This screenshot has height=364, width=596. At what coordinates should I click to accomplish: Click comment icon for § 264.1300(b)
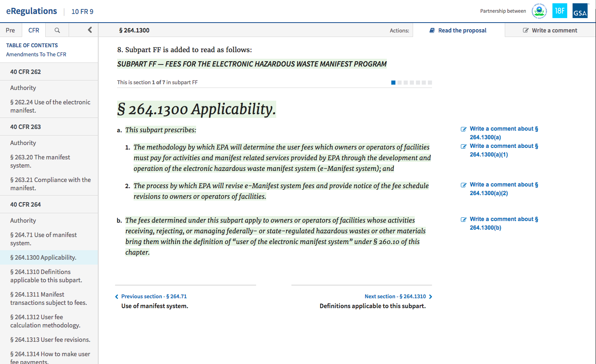464,219
